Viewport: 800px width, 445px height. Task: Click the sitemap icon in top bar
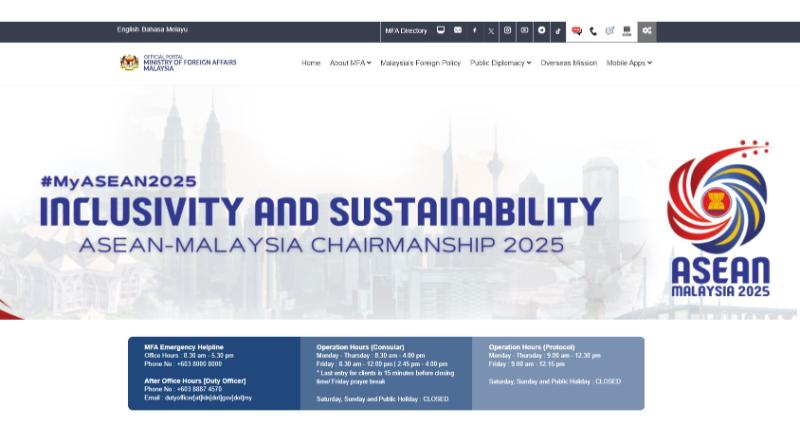pos(627,31)
